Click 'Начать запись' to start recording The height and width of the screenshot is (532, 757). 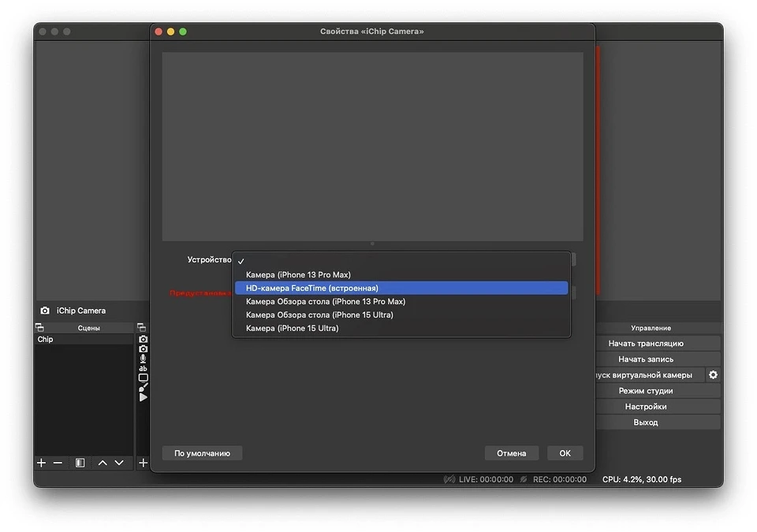point(645,359)
